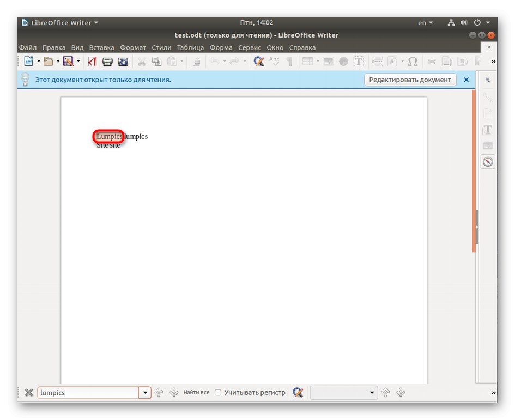Screen dimensions: 515x420
Task: Open the Правка menu
Action: tap(54, 47)
